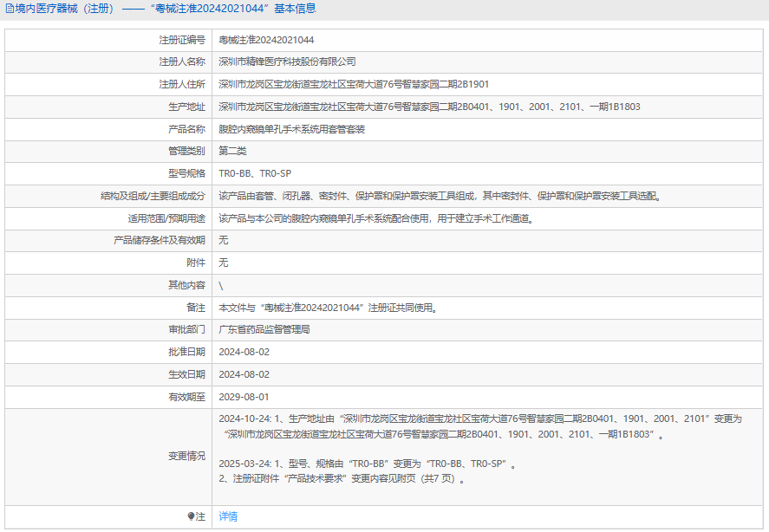The width and height of the screenshot is (769, 532).
Task: Click the 产品储存条件及有效期 label
Action: point(160,240)
